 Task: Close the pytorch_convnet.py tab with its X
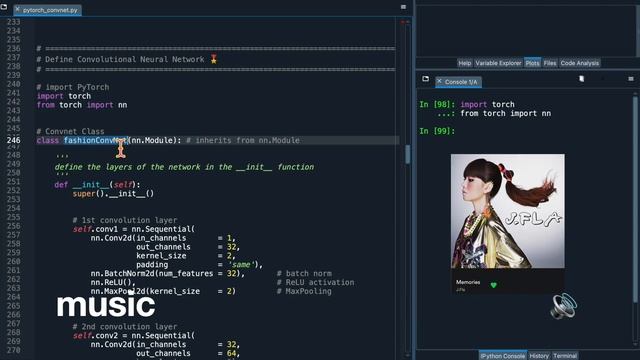pos(17,9)
